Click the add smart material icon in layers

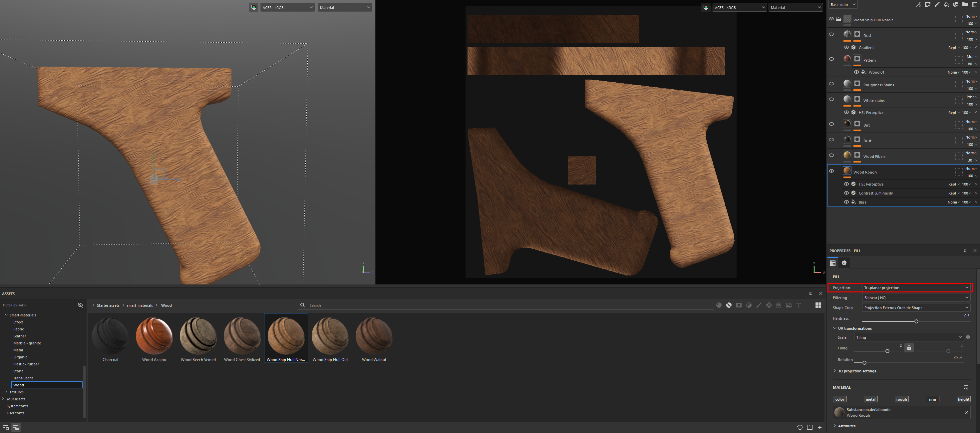coord(956,5)
